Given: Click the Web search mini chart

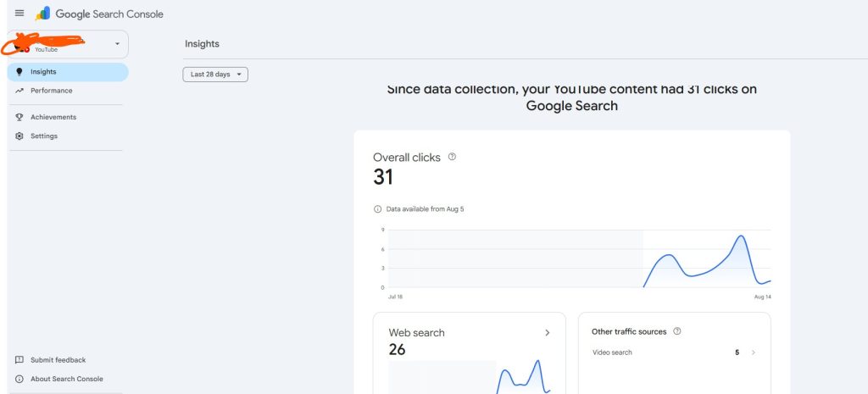Looking at the screenshot, I should coord(470,376).
